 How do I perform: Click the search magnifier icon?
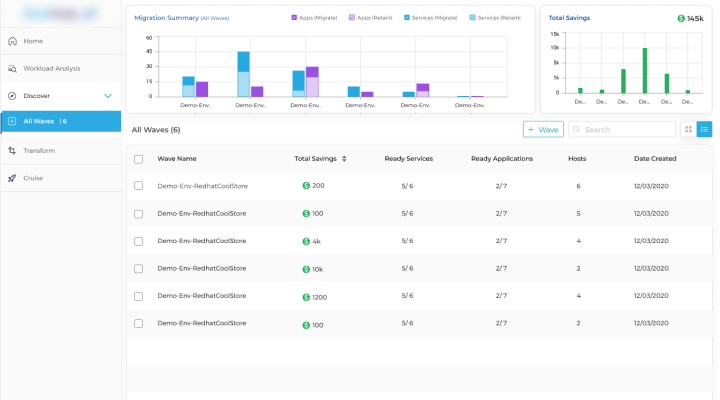coord(577,130)
